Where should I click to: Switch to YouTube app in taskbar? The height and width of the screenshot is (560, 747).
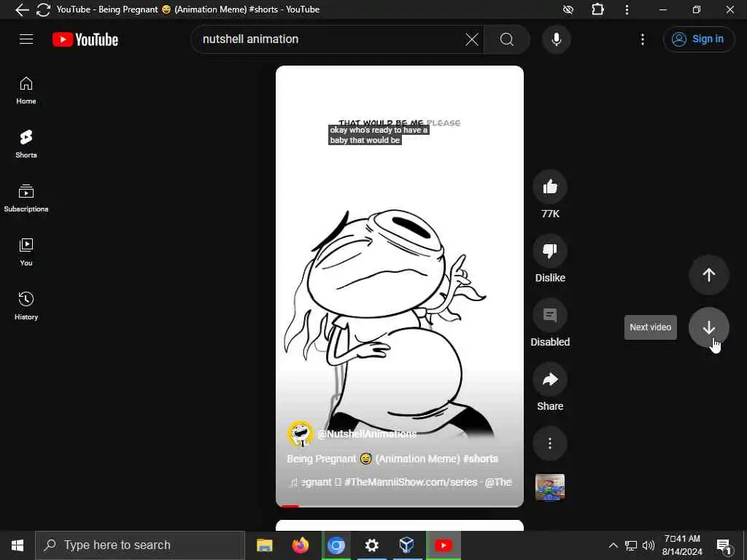pyautogui.click(x=443, y=545)
